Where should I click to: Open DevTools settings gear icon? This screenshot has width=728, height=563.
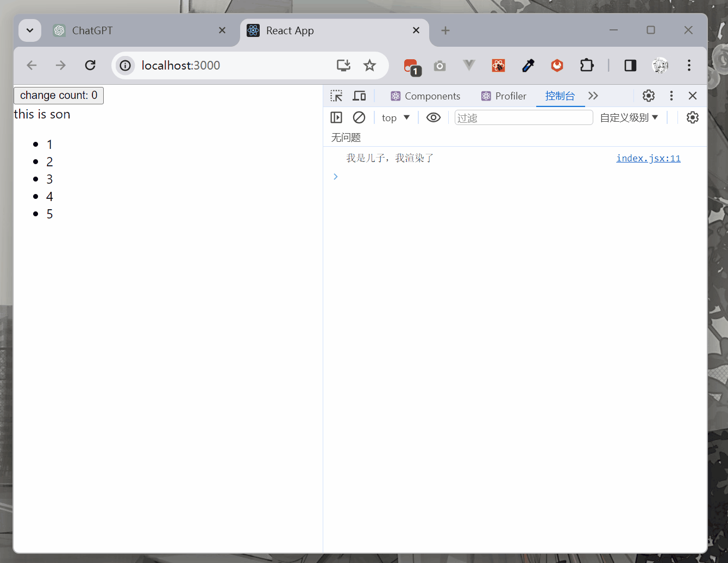[x=648, y=96]
